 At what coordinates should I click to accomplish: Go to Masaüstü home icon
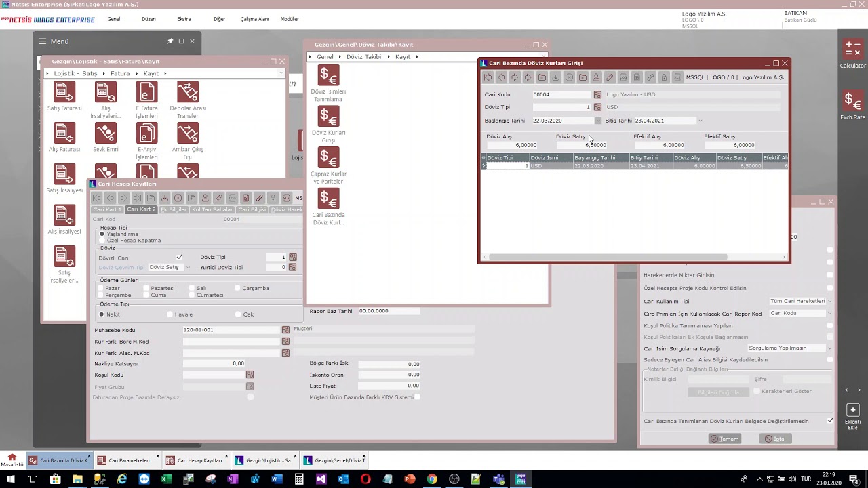point(12,460)
